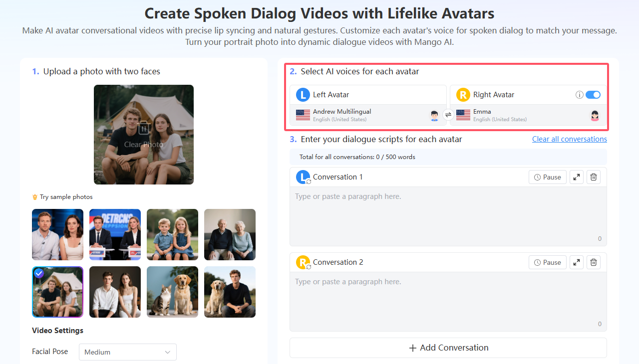Click the Add Conversation button
Viewport: 639px width, 364px height.
(x=448, y=348)
